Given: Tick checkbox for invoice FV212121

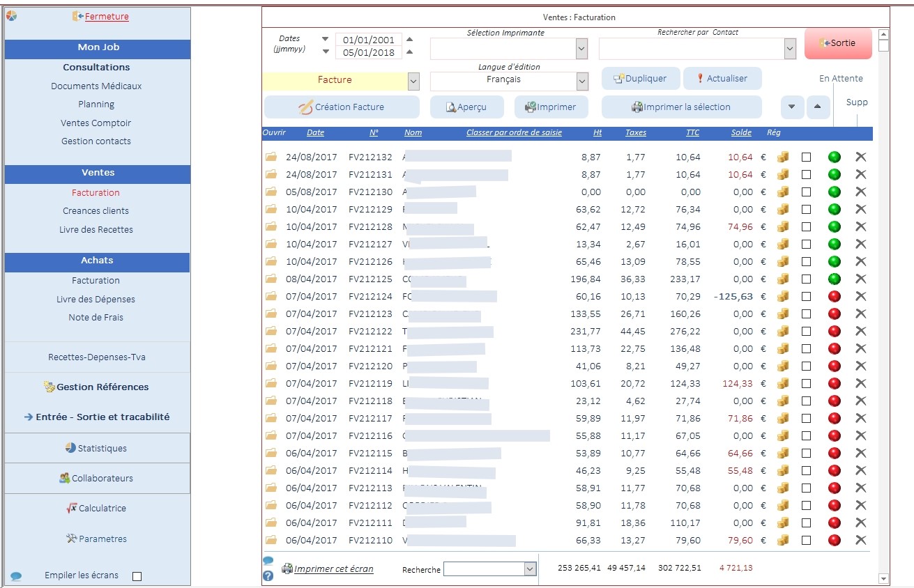Looking at the screenshot, I should pos(806,348).
